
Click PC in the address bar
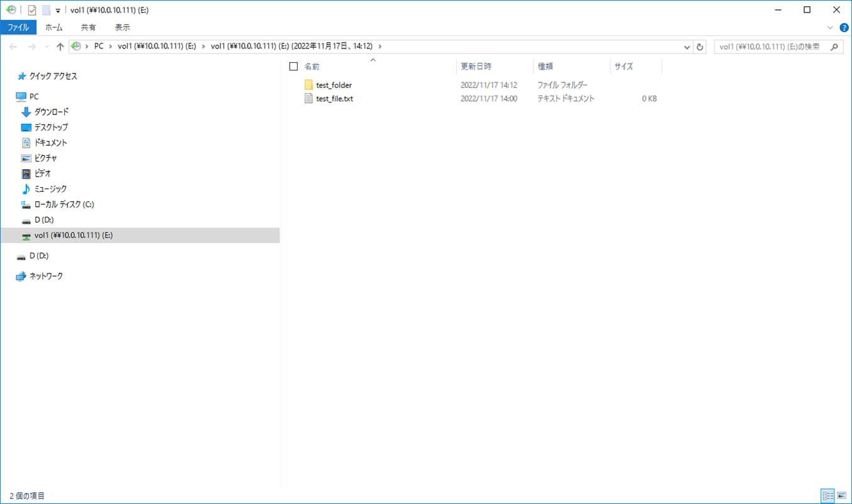[99, 47]
